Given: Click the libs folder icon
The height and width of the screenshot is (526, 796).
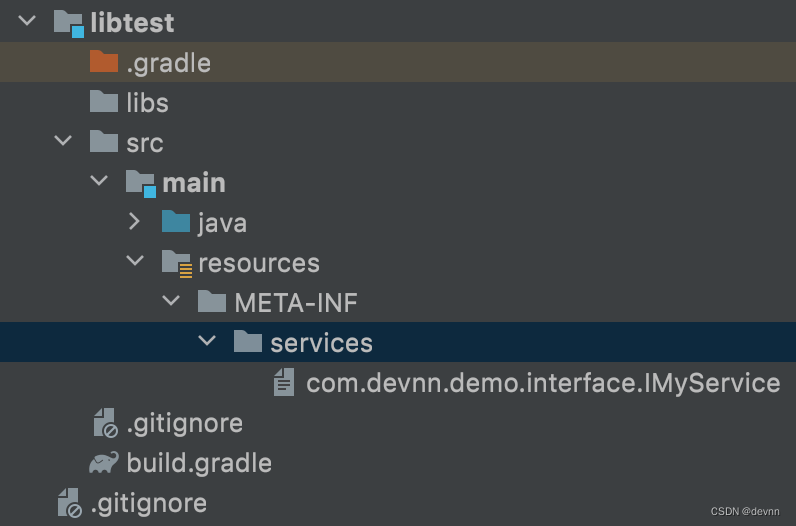Looking at the screenshot, I should point(104,102).
